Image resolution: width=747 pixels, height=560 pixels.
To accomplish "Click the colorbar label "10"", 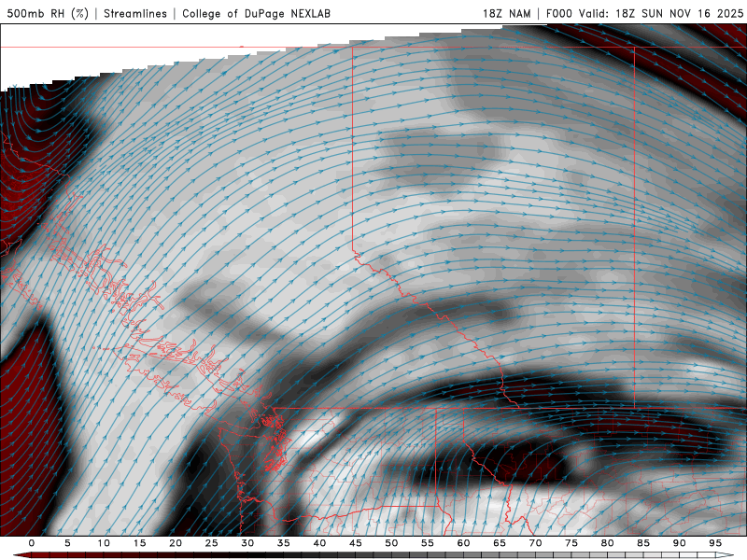I will coord(104,543).
